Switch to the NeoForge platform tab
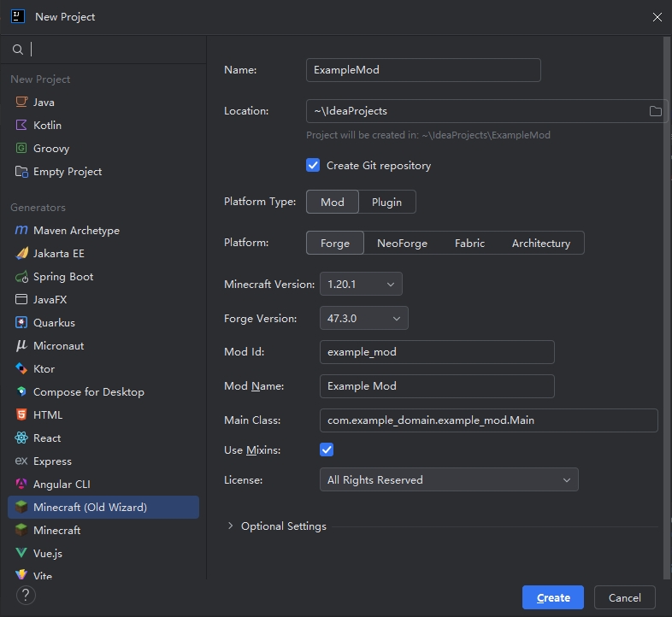The height and width of the screenshot is (617, 672). (x=402, y=244)
